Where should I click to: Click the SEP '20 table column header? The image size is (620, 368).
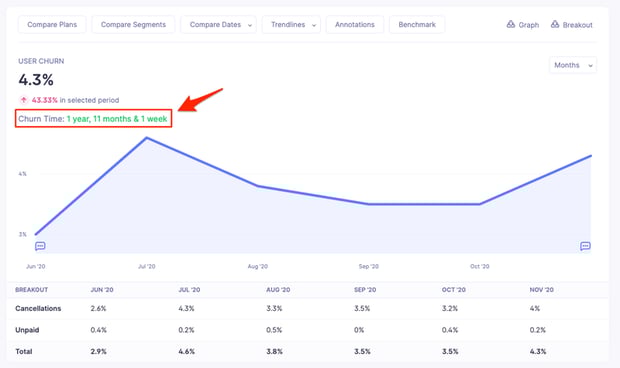click(365, 290)
